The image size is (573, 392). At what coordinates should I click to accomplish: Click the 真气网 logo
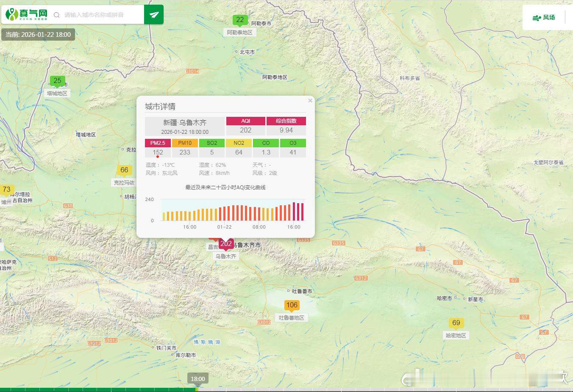click(x=26, y=15)
